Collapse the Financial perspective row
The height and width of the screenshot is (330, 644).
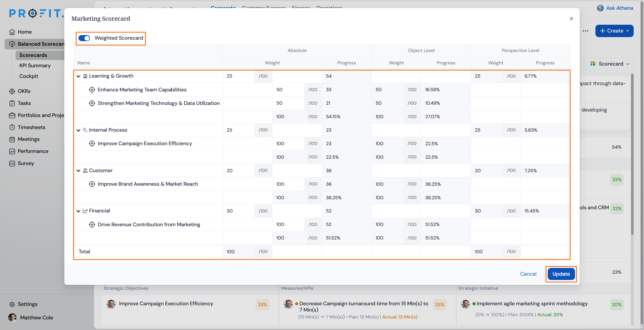pos(78,211)
